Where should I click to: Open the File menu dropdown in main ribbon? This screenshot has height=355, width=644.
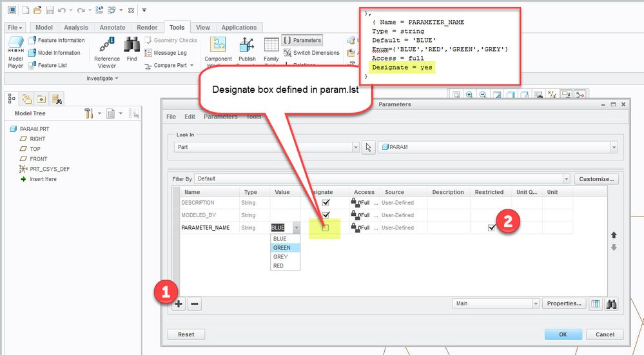(15, 28)
